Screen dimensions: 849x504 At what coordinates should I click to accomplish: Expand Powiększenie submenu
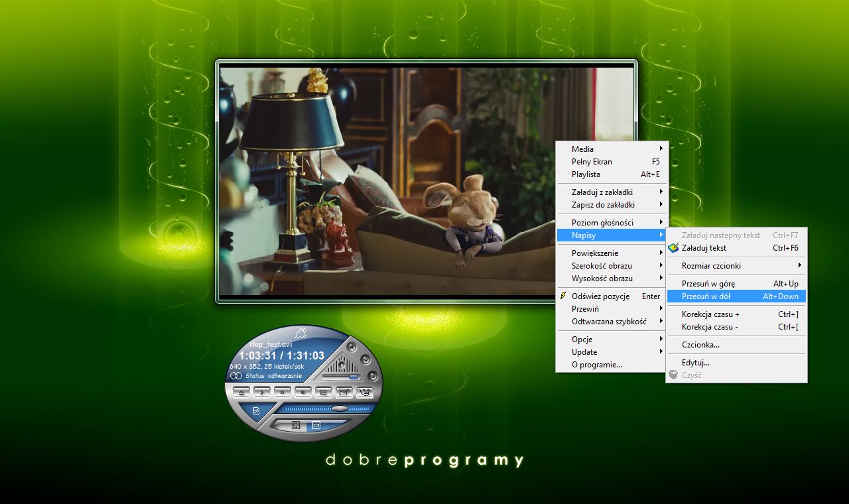coord(612,253)
